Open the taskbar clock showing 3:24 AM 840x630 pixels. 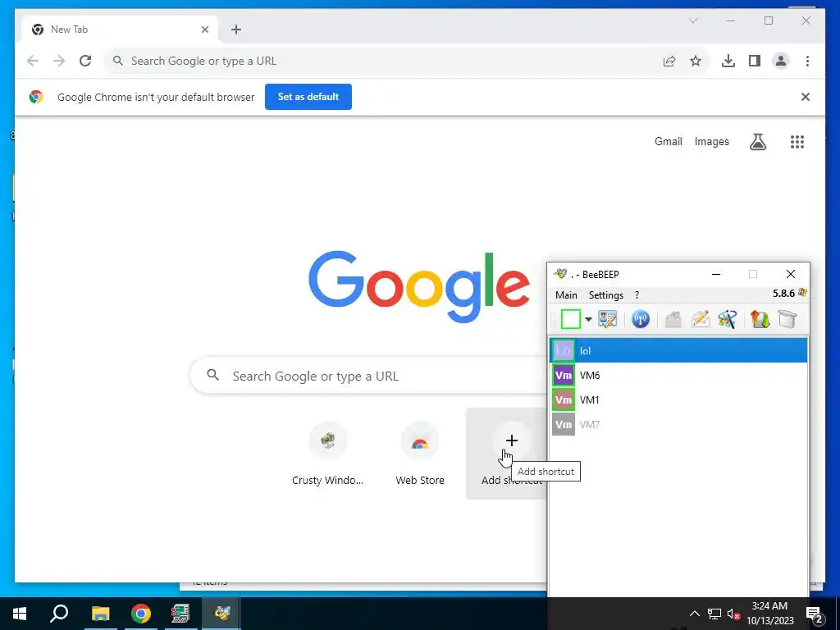coord(769,614)
